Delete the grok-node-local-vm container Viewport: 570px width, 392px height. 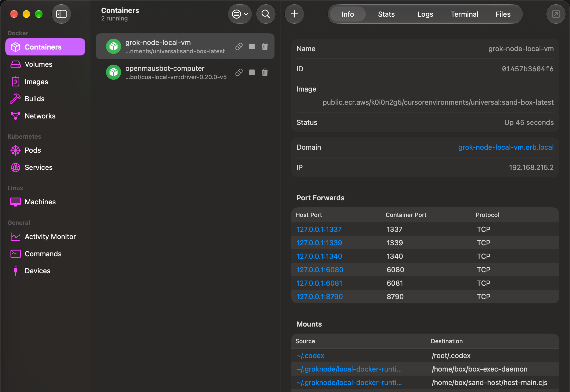click(x=265, y=47)
